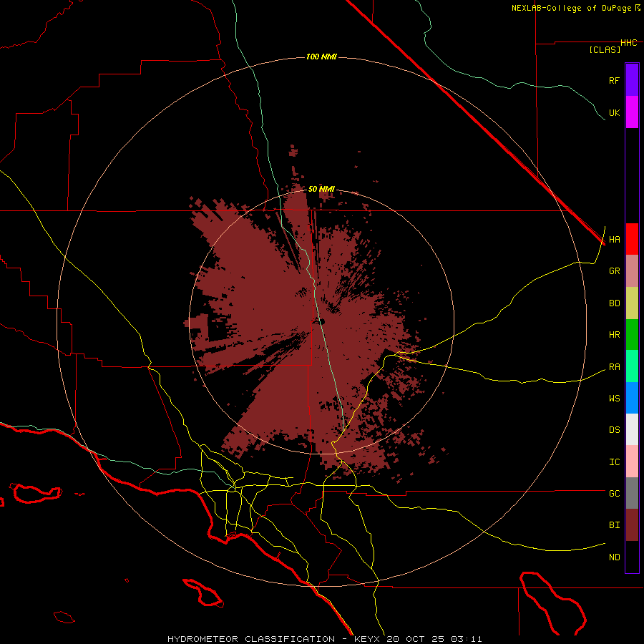Screen dimensions: 644x644
Task: Click the RF purple legend swatch
Action: pyautogui.click(x=632, y=80)
